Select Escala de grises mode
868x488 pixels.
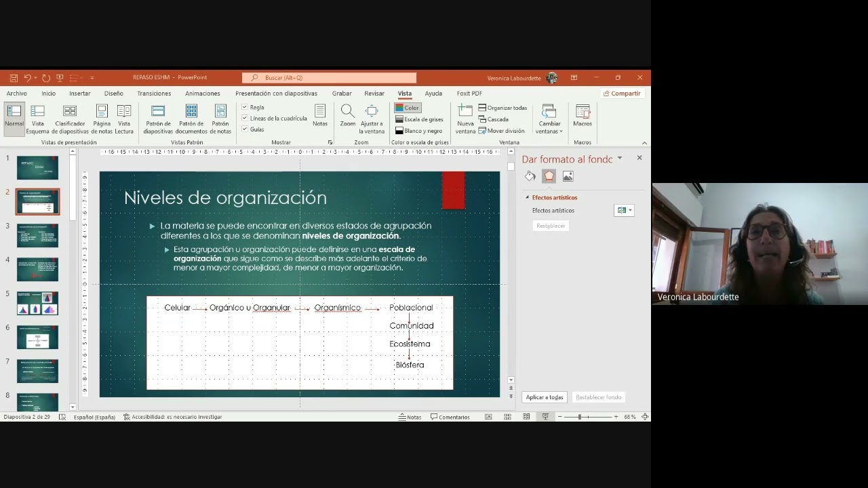pyautogui.click(x=419, y=119)
